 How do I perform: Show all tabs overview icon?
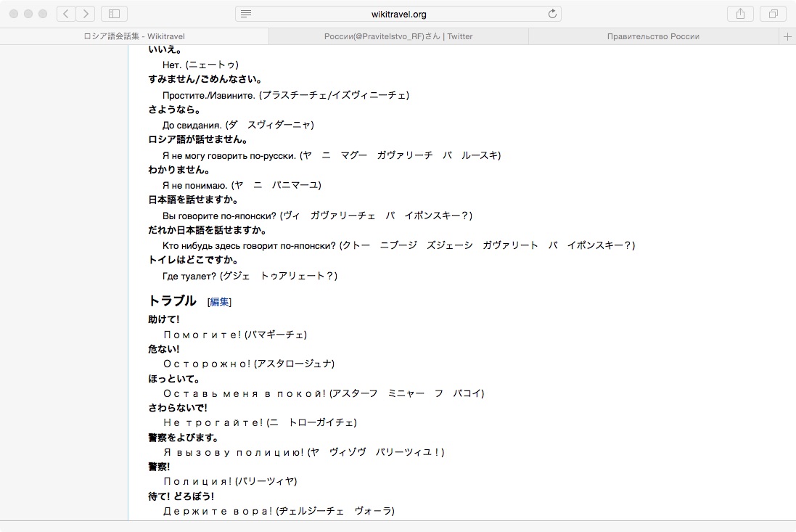coord(773,14)
